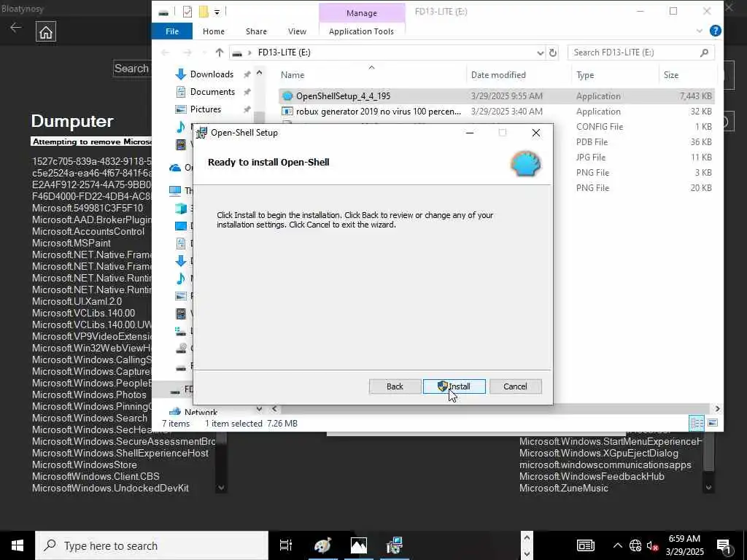Click the Bloatynosy home icon
This screenshot has width=747, height=560.
click(x=46, y=32)
